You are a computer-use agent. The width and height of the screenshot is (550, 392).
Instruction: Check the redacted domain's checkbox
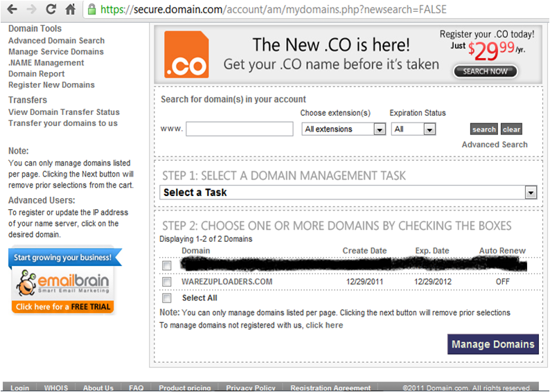(x=167, y=266)
